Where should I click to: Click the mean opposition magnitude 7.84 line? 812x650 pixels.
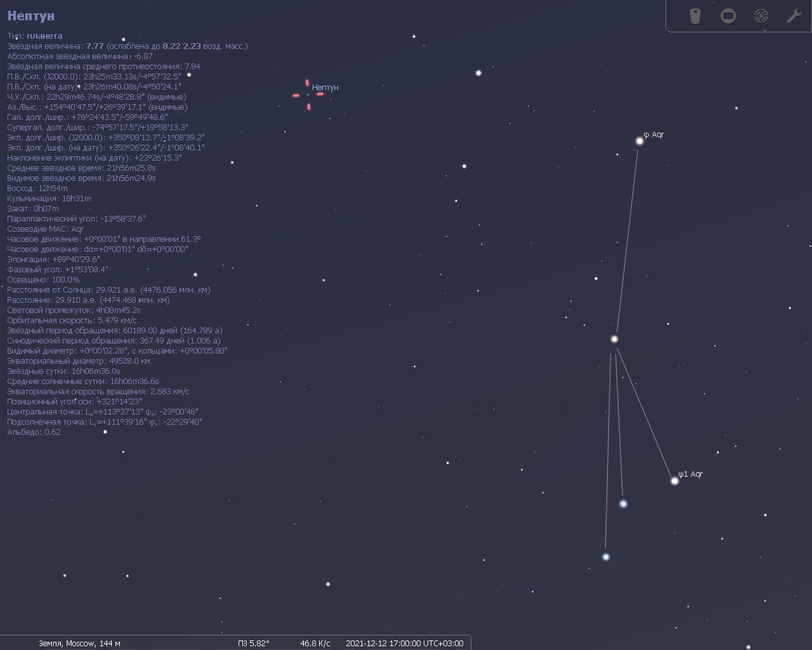pyautogui.click(x=103, y=67)
